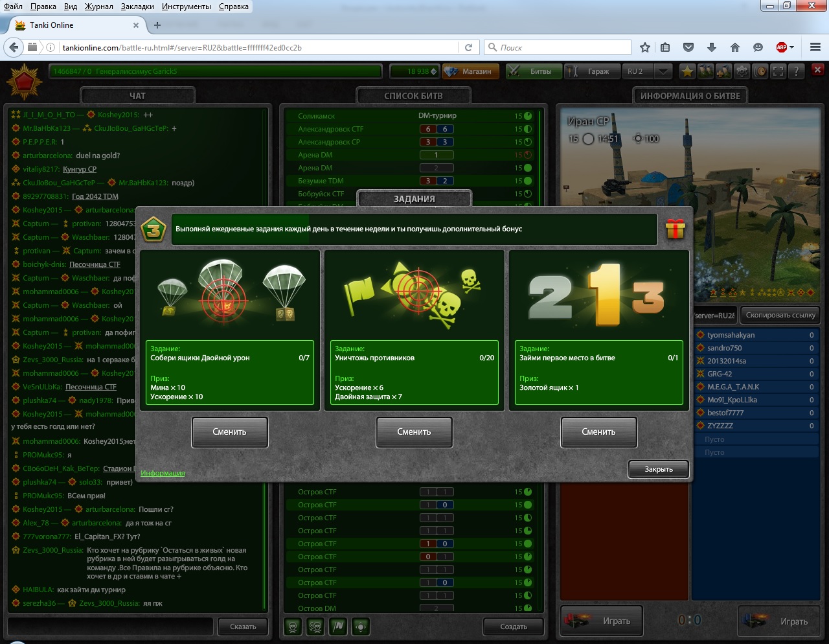Toggle the sound speaker button
Viewport: 829px width, 644px height.
point(761,71)
